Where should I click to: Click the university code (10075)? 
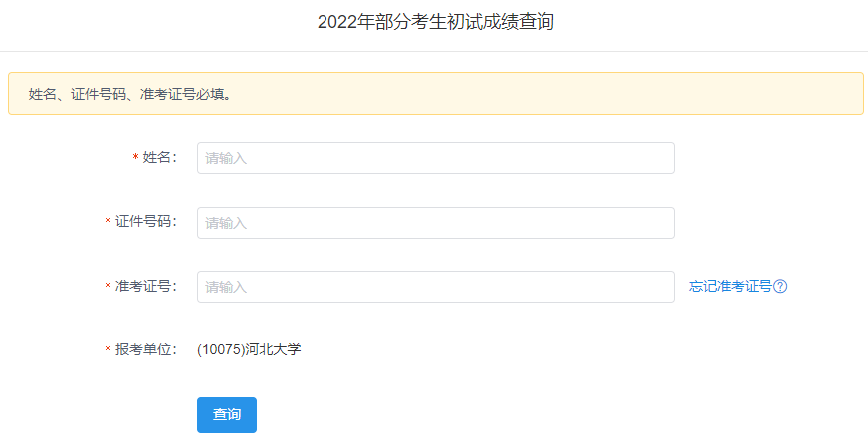pos(221,350)
